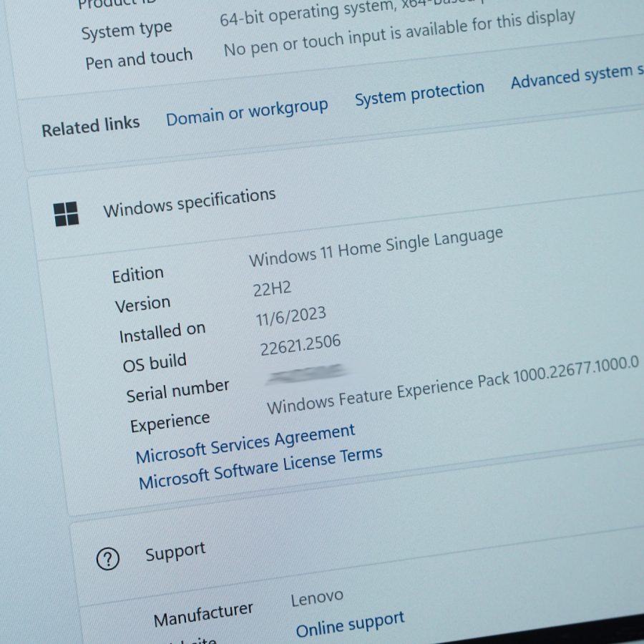The image size is (644, 644).
Task: Click the Edition label
Action: coord(138,275)
